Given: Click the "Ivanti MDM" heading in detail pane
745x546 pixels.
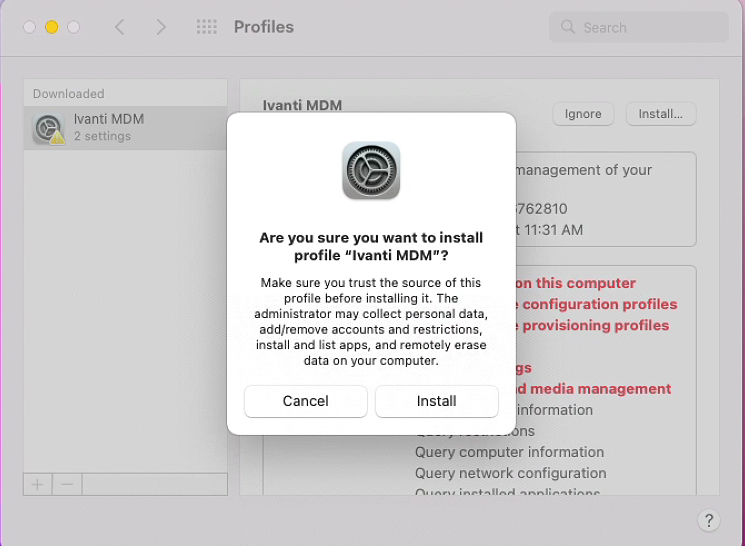Looking at the screenshot, I should [302, 105].
